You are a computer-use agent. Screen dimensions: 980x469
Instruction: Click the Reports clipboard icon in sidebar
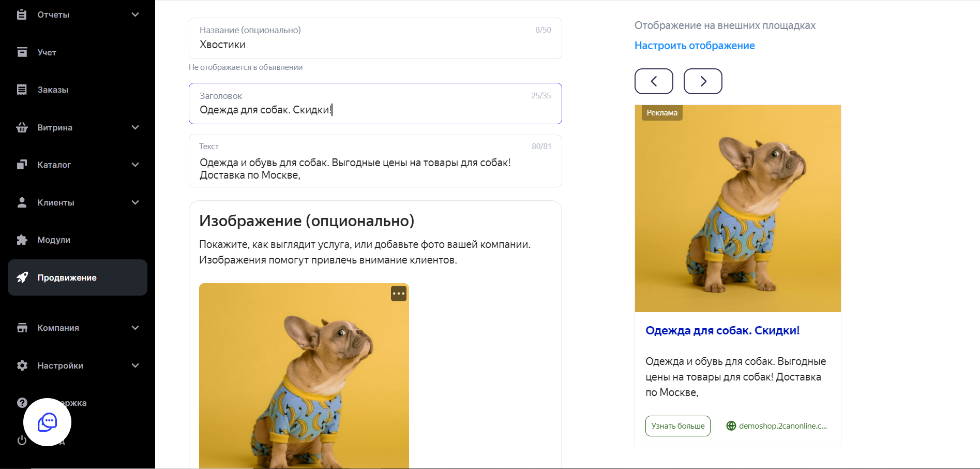(22, 14)
